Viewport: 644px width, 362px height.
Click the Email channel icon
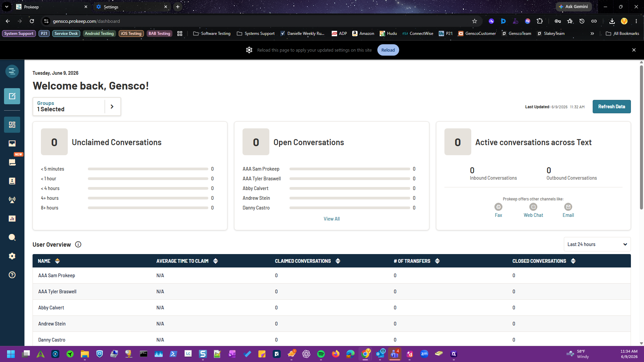pos(568,207)
